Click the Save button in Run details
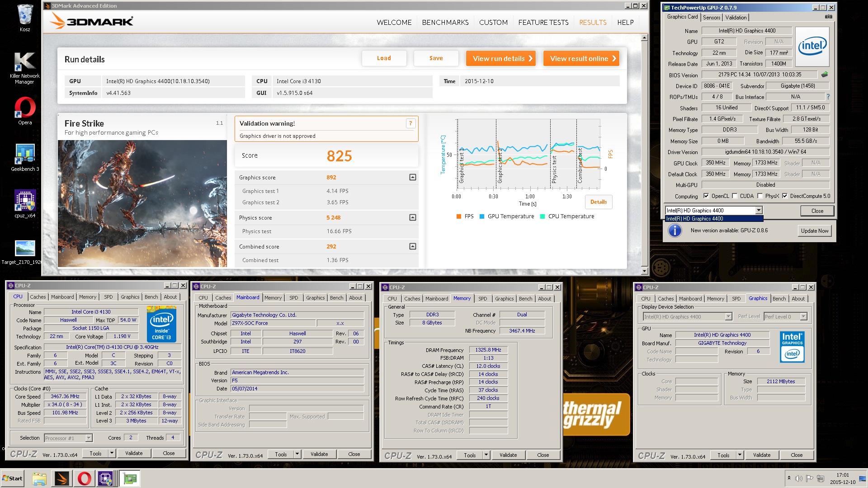This screenshot has width=868, height=488. pos(436,58)
